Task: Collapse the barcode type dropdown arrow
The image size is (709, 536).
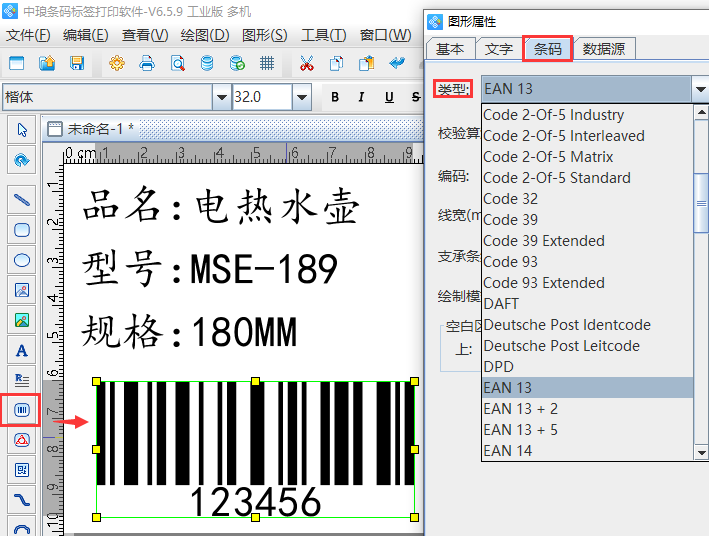Action: click(700, 89)
